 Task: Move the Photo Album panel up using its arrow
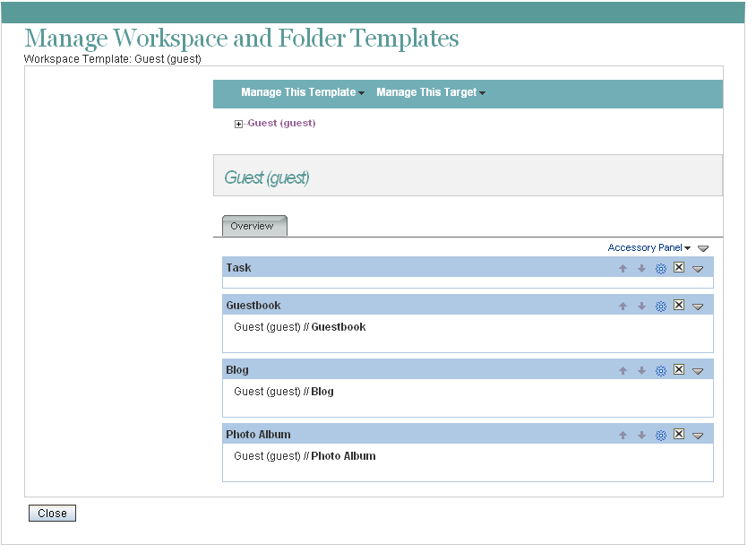pos(623,435)
